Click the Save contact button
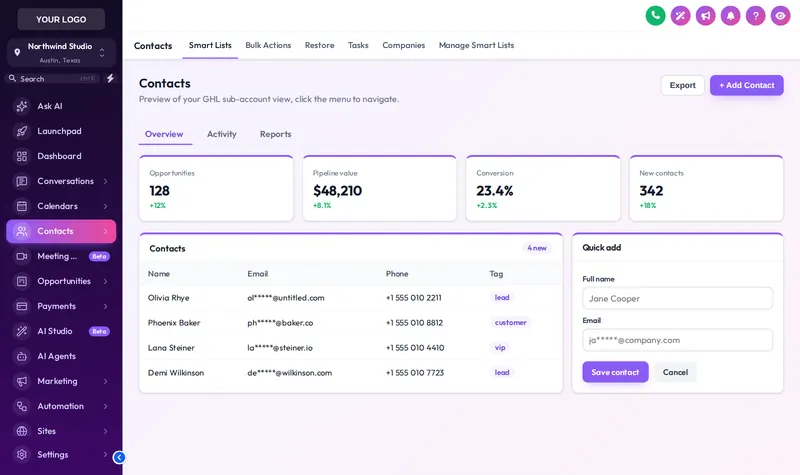This screenshot has height=475, width=800. tap(615, 372)
